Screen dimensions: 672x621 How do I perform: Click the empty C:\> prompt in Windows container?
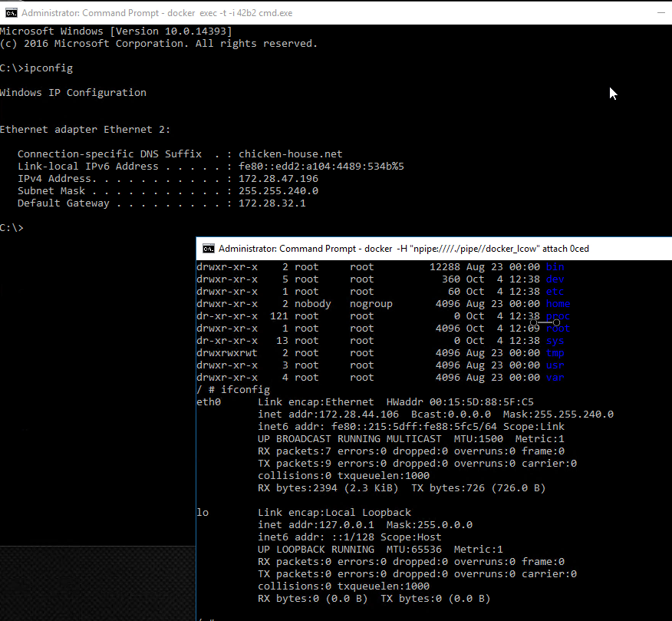pos(12,228)
